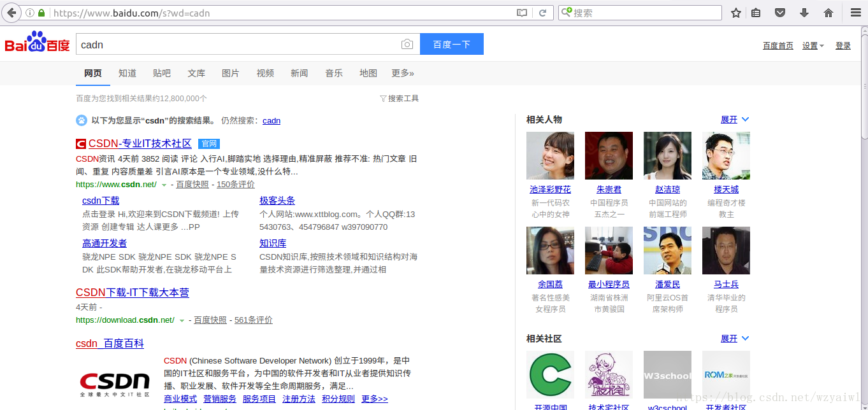The width and height of the screenshot is (868, 410).
Task: View 561条评价 reviews link
Action: point(254,320)
